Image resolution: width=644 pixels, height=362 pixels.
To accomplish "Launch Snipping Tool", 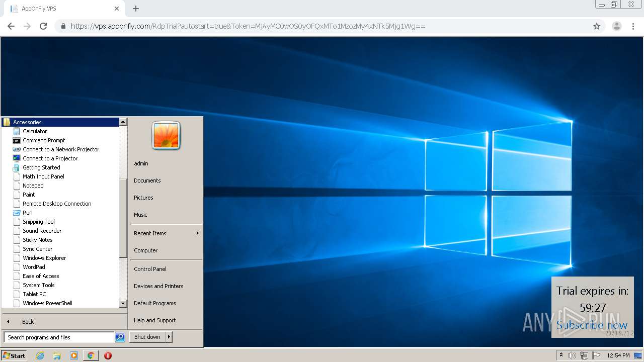I will coord(39,222).
